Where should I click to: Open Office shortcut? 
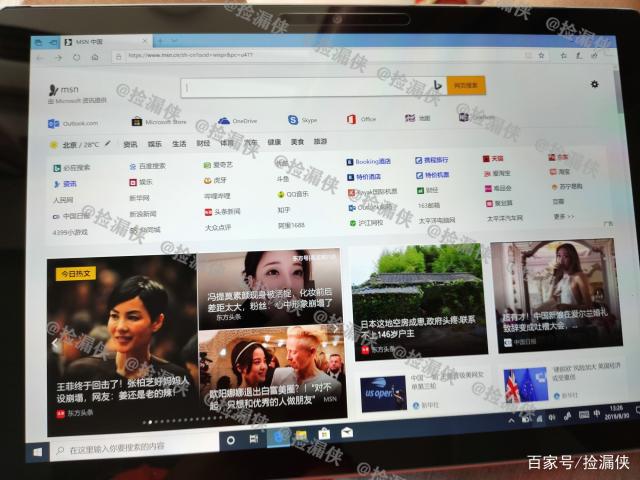click(361, 119)
